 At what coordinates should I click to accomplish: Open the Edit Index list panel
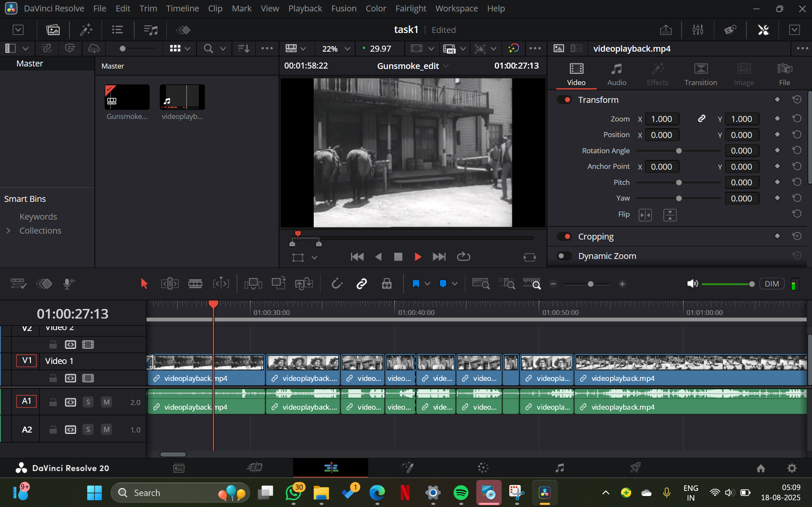coord(117,30)
